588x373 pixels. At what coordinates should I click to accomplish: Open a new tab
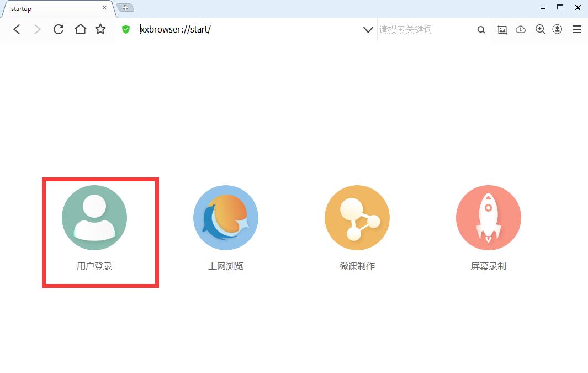coord(125,8)
